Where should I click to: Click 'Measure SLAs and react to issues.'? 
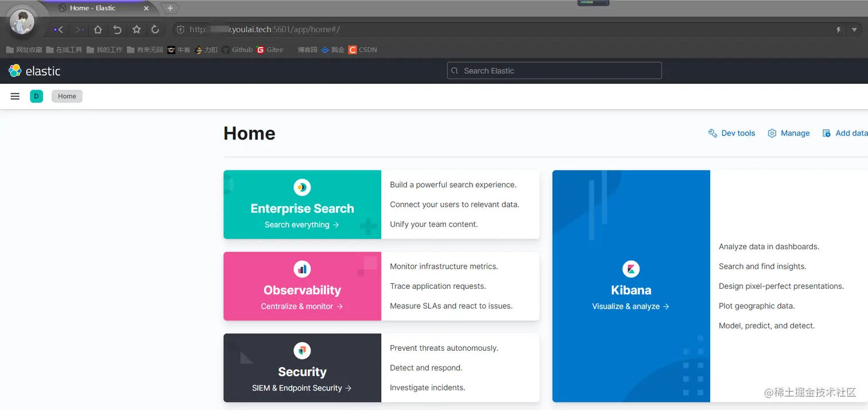coord(451,306)
